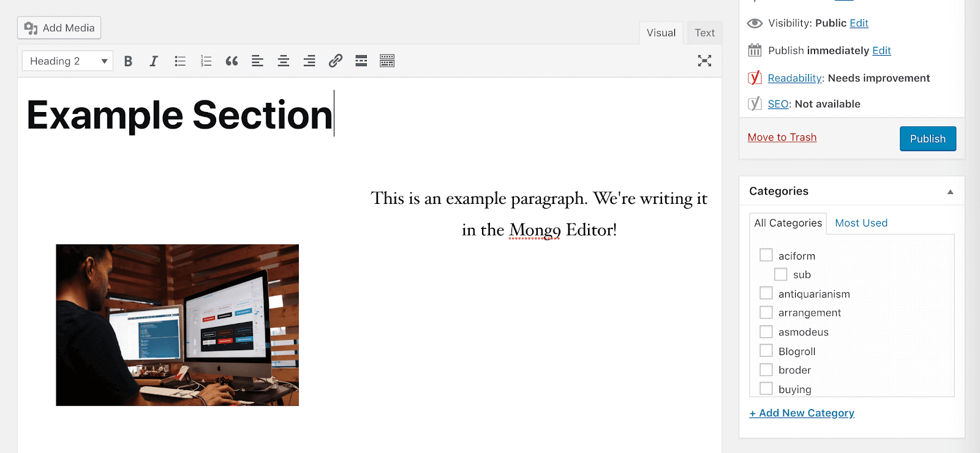980x453 pixels.
Task: Click the Yoast readability icon
Action: coord(755,78)
